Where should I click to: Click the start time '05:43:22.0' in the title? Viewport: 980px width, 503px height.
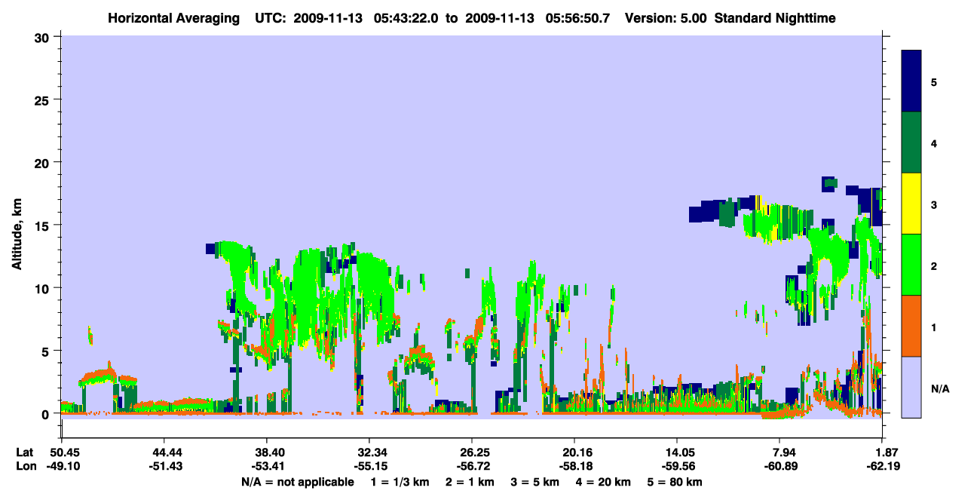point(404,17)
